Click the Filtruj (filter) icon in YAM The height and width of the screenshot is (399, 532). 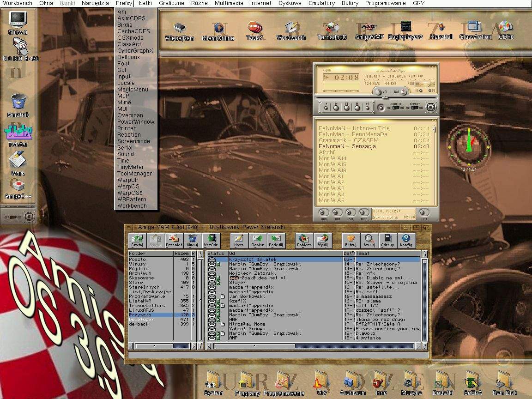click(351, 241)
